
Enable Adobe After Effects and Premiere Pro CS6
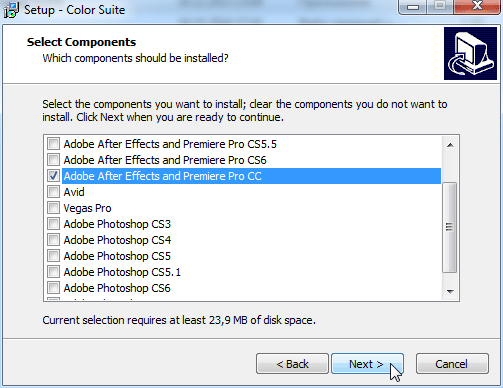pyautogui.click(x=53, y=160)
